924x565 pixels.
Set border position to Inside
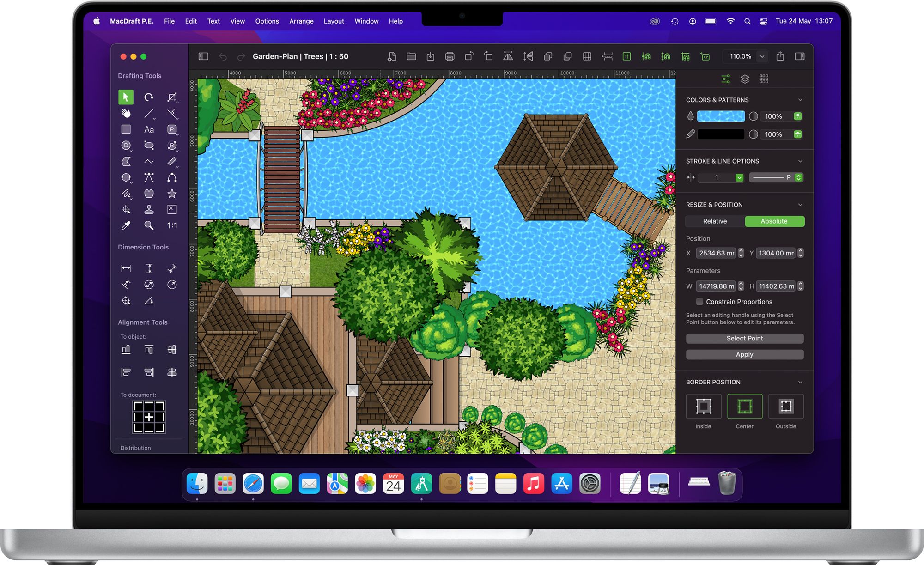click(703, 407)
